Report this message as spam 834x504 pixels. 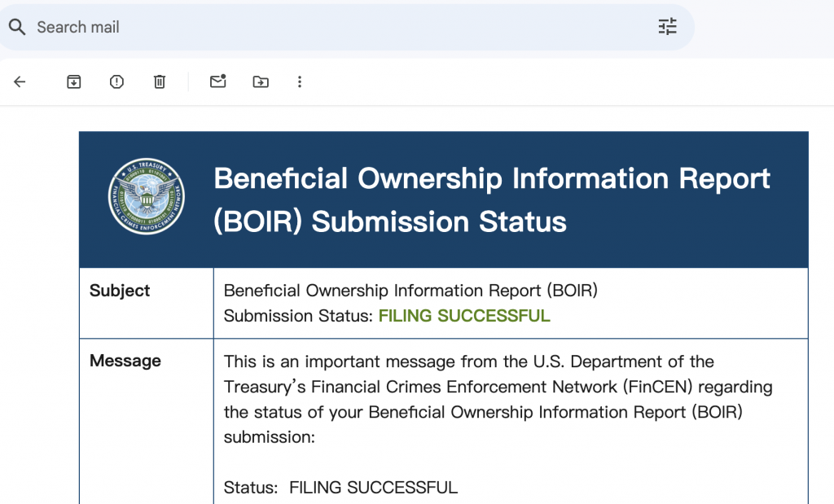[x=116, y=82]
